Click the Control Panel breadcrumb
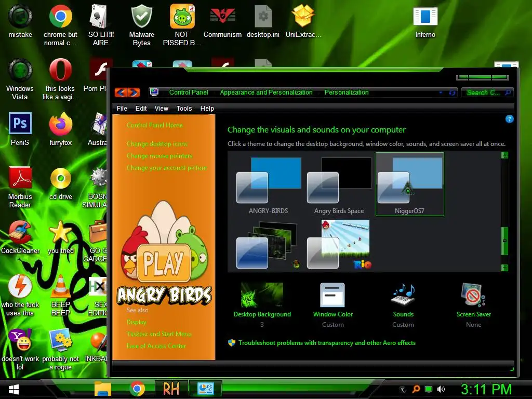 [189, 92]
